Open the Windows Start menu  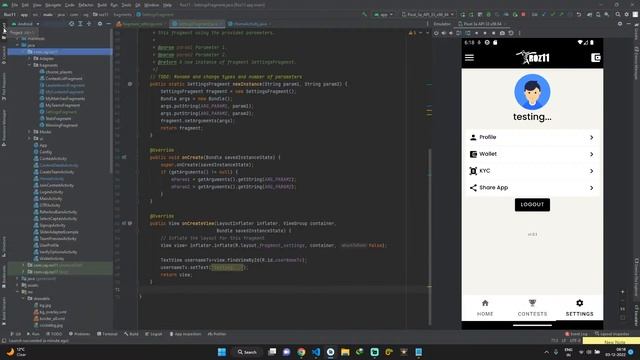click(222, 352)
